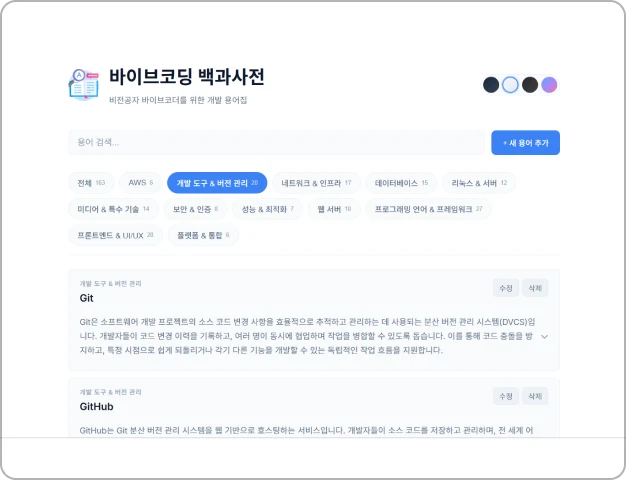Filter by AWS category
Screen dimensions: 626x480
[141, 183]
